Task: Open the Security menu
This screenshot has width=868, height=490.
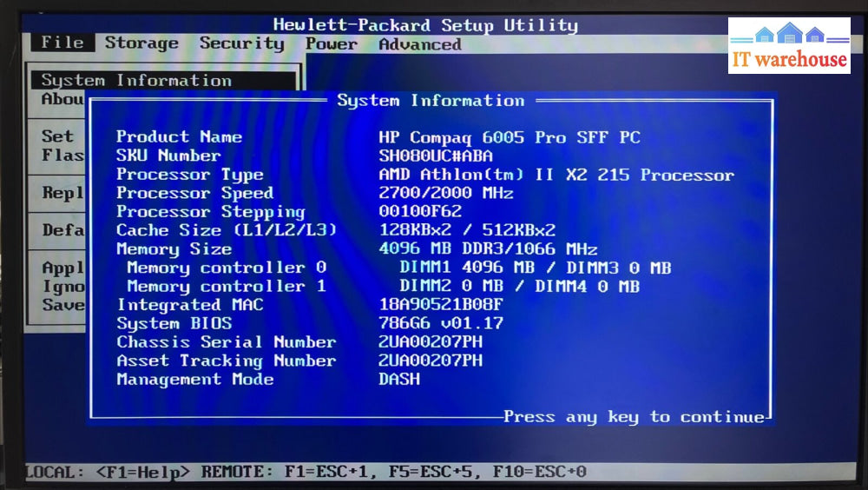Action: (242, 43)
